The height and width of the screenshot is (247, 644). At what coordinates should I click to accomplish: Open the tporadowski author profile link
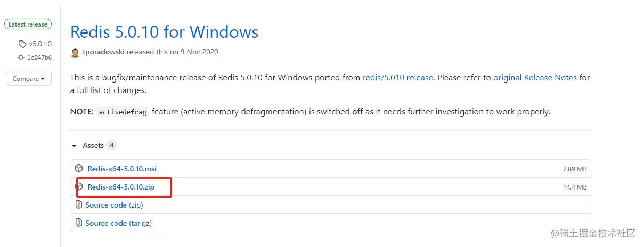(x=104, y=52)
